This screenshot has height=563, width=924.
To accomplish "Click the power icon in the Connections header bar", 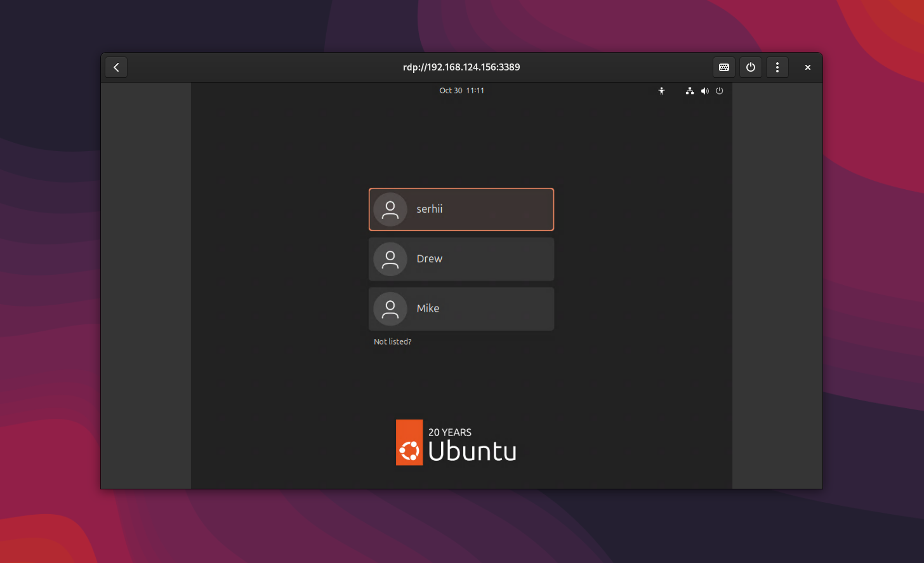I will click(x=751, y=67).
